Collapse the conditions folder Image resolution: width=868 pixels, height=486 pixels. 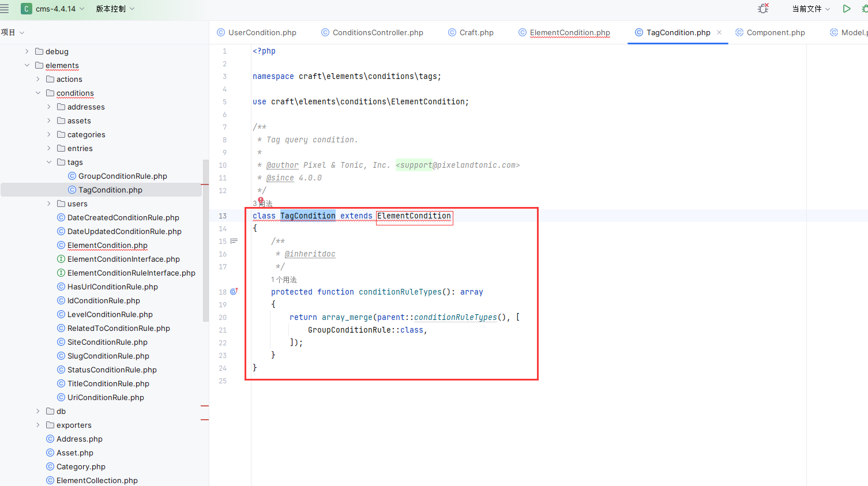click(37, 93)
